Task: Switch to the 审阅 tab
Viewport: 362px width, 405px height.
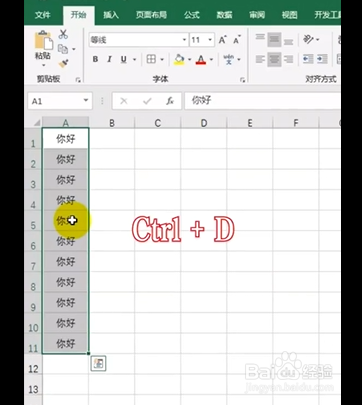Action: (257, 15)
